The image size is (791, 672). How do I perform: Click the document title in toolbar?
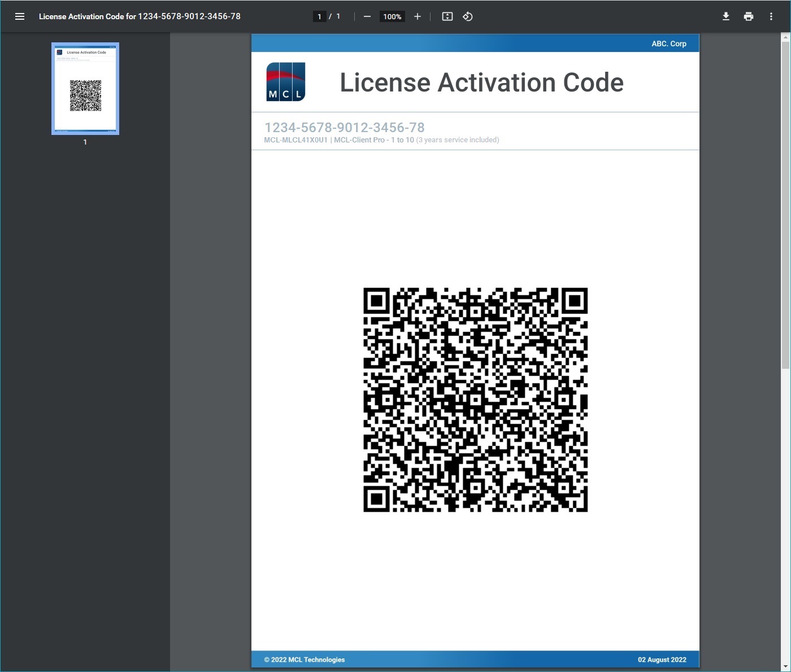click(140, 16)
